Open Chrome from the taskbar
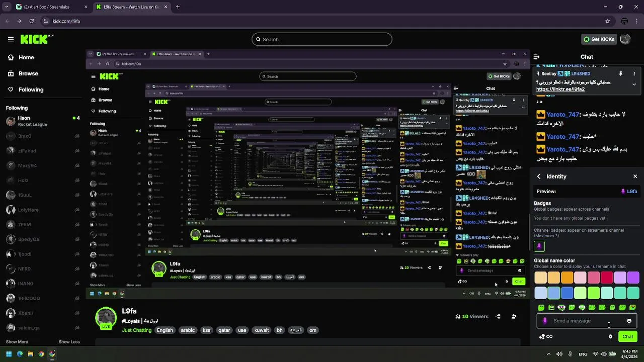The image size is (644, 362). pos(41,354)
